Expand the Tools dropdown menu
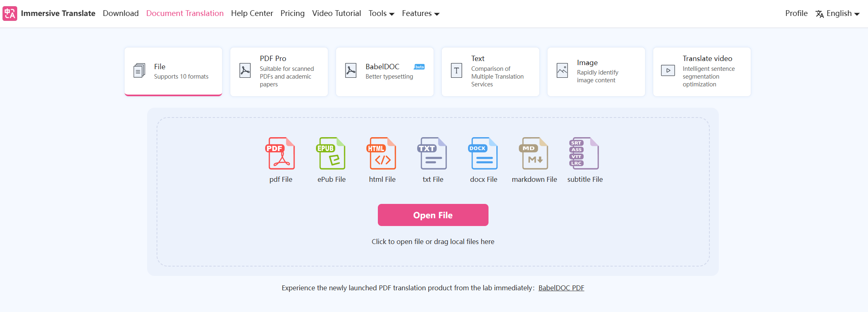 point(381,14)
